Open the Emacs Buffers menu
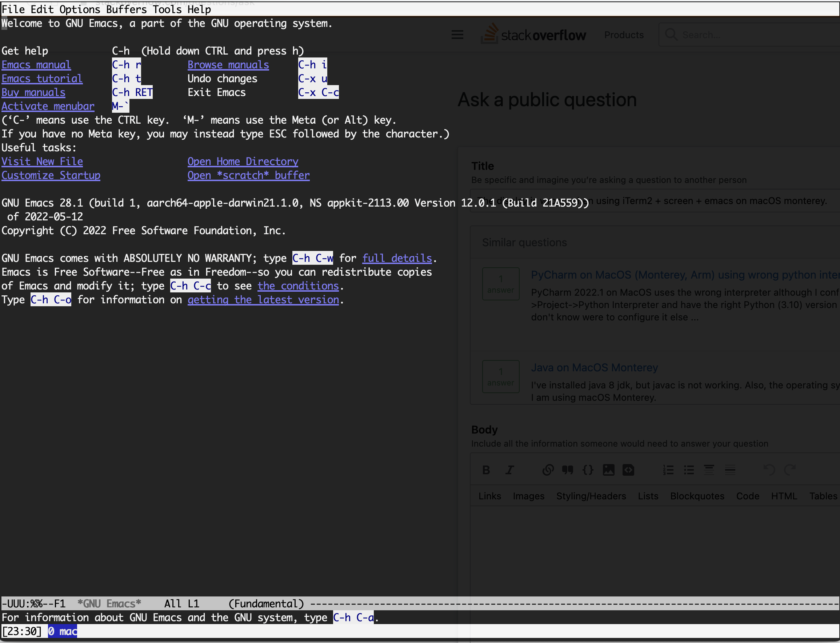Screen dimensions: 840x643 pyautogui.click(x=126, y=9)
